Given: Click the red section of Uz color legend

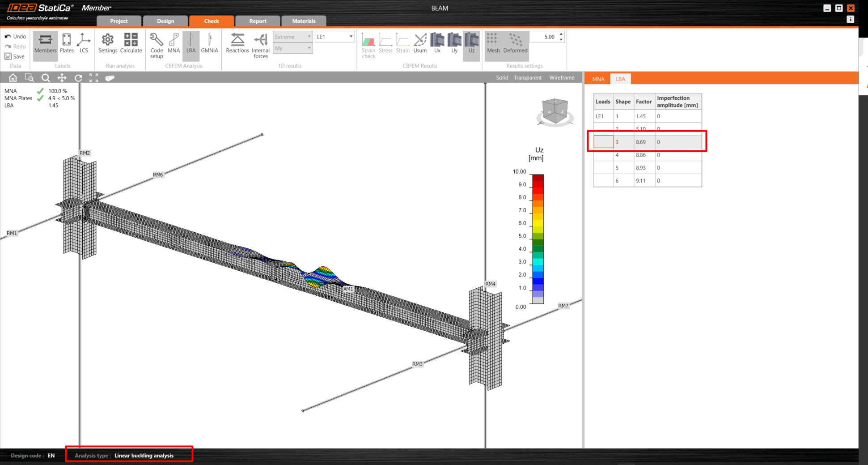Looking at the screenshot, I should (538, 181).
